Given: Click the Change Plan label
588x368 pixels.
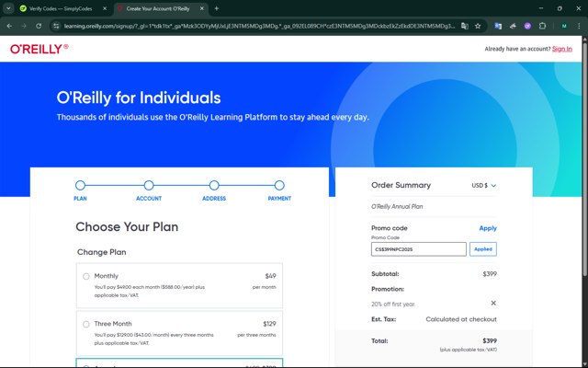Looking at the screenshot, I should tap(102, 252).
